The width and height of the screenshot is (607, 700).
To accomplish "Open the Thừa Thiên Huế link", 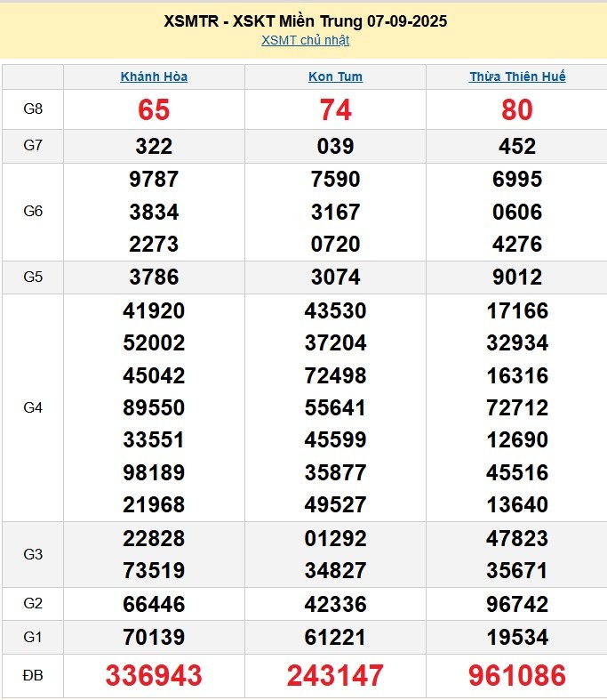I will 517,76.
